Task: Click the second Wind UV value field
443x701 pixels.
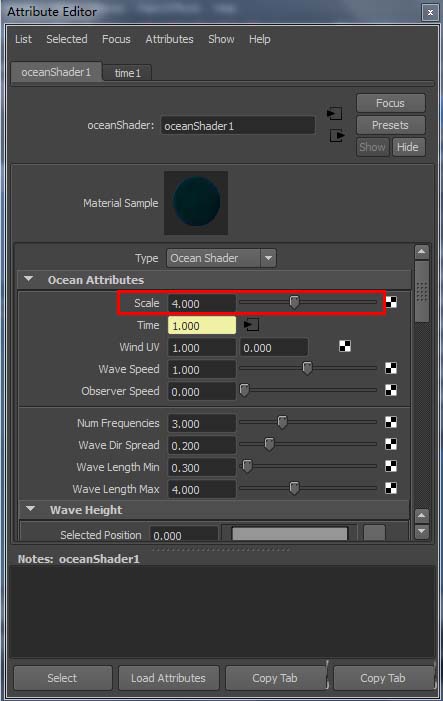Action: tap(274, 347)
